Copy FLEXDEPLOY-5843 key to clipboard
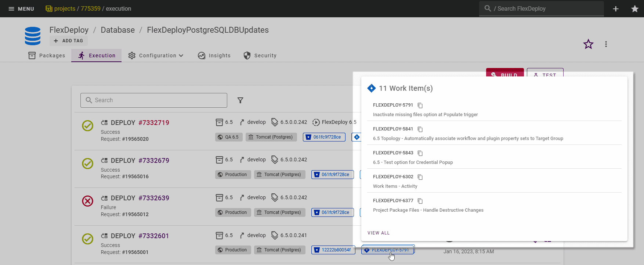 [420, 153]
